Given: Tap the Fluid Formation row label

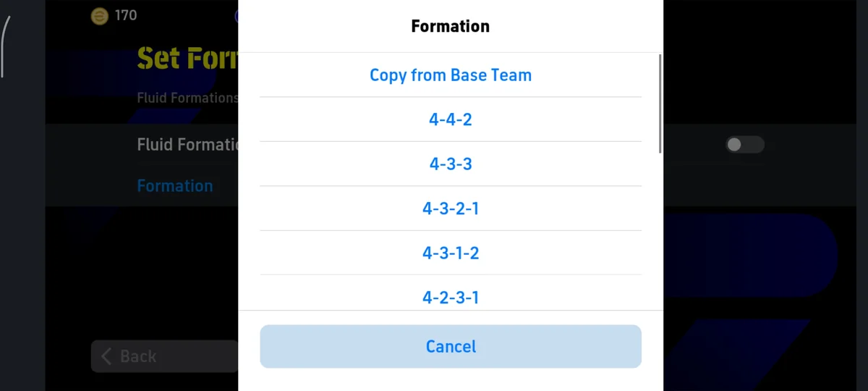Looking at the screenshot, I should (x=187, y=145).
